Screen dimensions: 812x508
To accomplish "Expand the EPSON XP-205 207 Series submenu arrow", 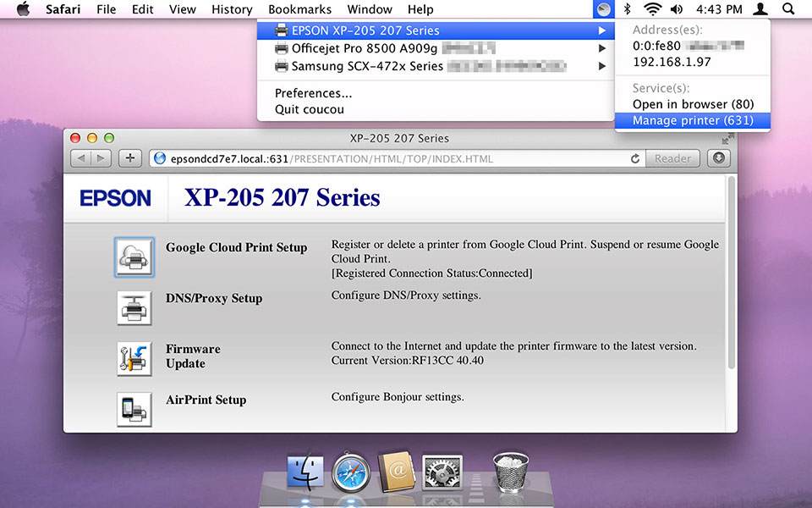I will [601, 30].
